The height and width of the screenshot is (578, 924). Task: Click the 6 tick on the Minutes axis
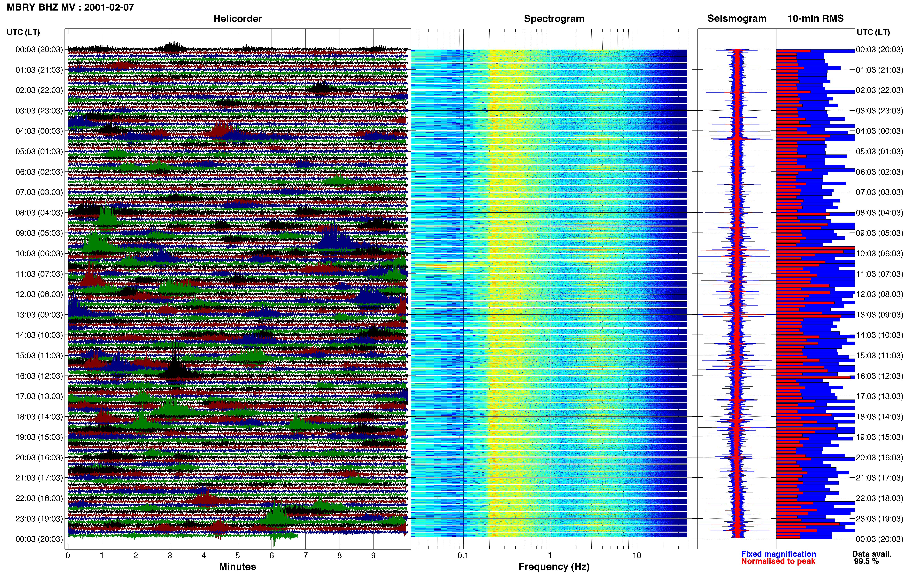[x=272, y=555]
